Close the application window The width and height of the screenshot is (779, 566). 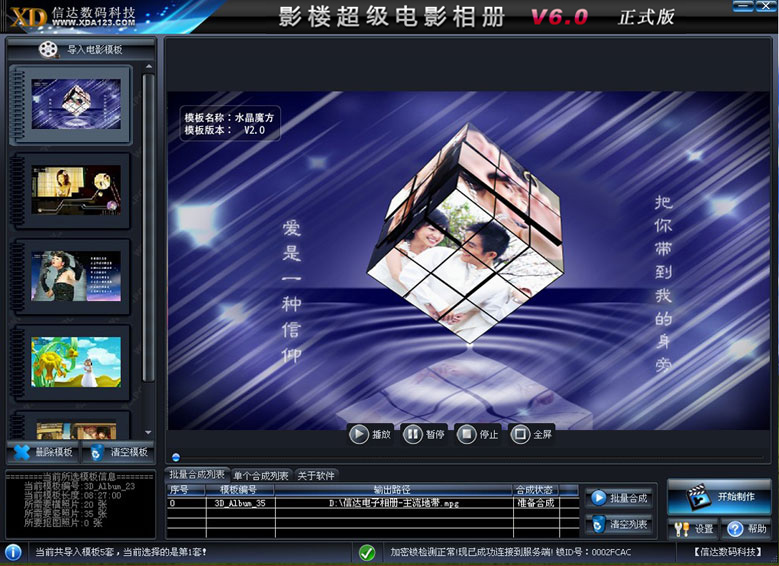[766, 6]
